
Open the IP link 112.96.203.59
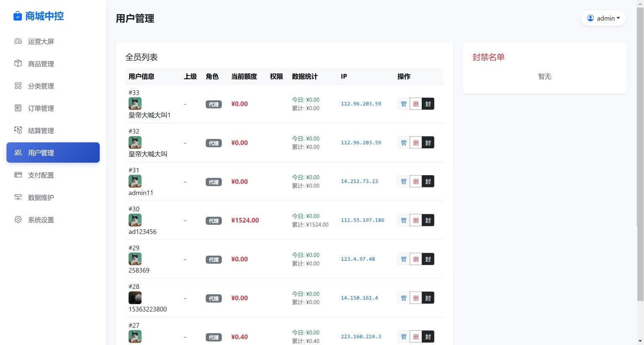[x=361, y=104]
